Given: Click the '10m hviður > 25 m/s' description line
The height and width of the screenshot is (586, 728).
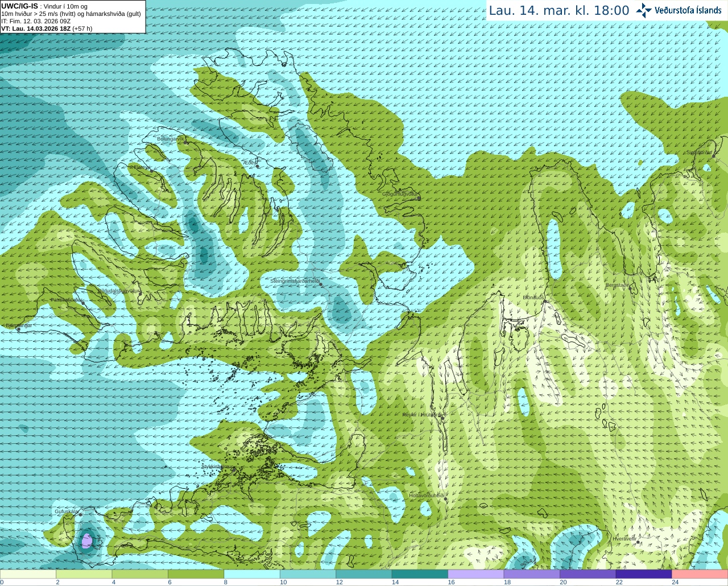Looking at the screenshot, I should (71, 14).
